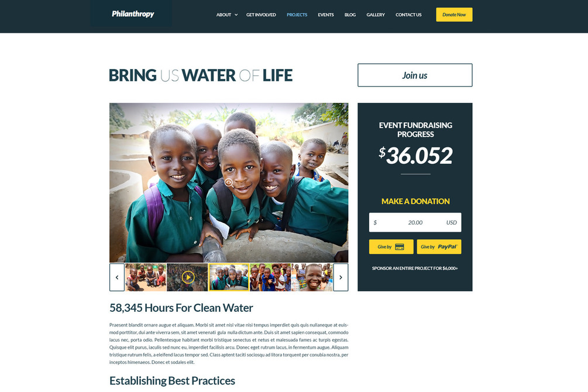The height and width of the screenshot is (392, 588).
Task: Open the Get Involved menu item
Action: click(x=261, y=15)
